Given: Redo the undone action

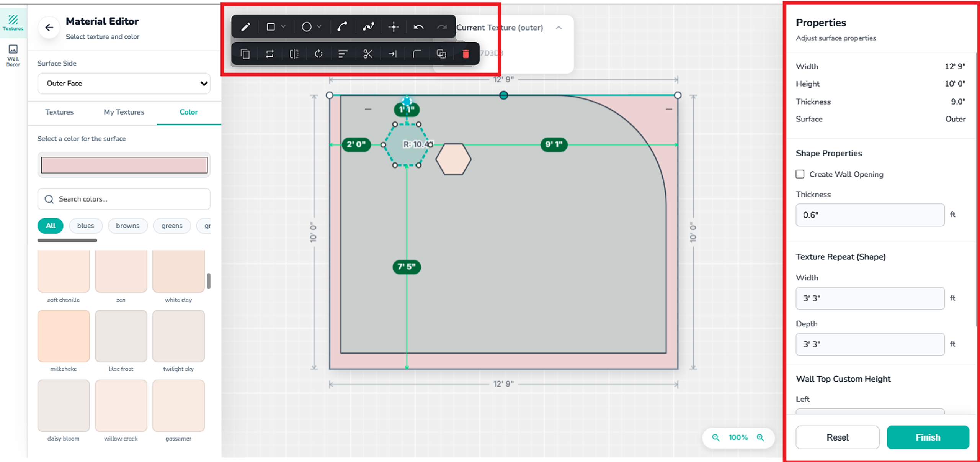Looking at the screenshot, I should click(442, 27).
